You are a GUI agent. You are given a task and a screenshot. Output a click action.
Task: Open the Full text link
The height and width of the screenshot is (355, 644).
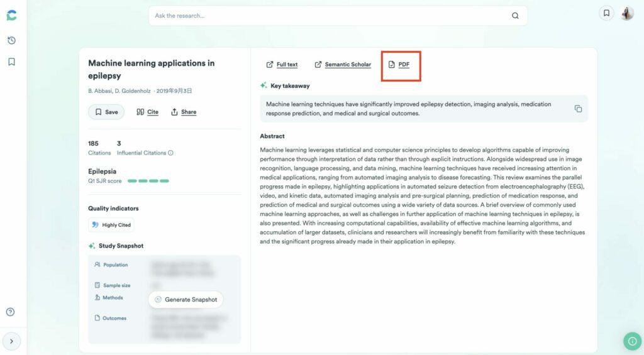pos(282,65)
